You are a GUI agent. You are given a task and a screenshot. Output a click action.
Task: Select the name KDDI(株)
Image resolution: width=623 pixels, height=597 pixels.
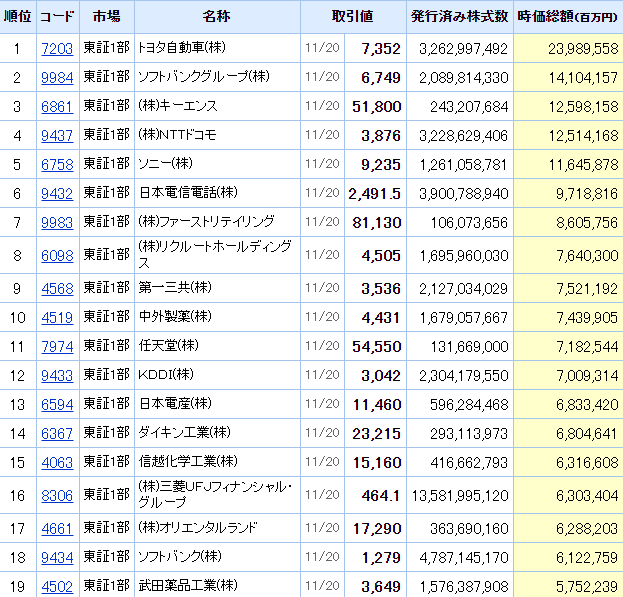pos(165,374)
